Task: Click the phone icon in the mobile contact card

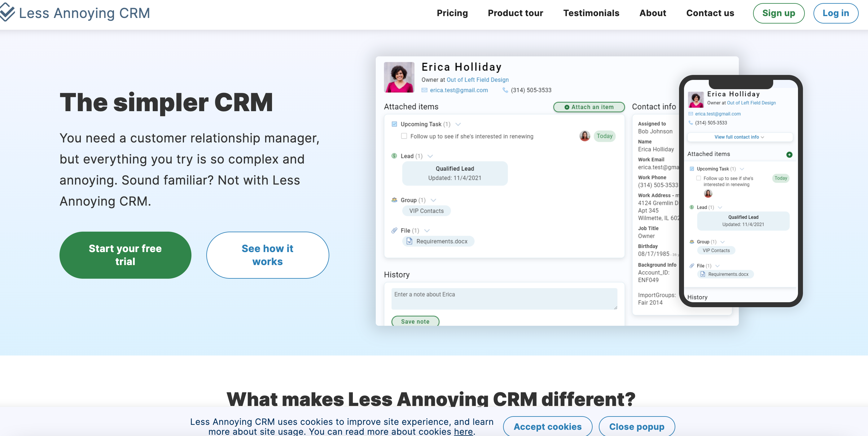Action: [691, 123]
